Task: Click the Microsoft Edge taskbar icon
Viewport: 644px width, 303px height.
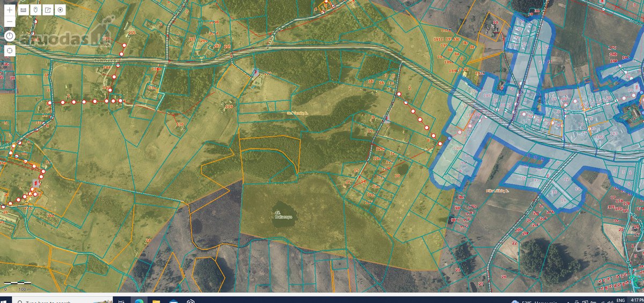Action: coord(138,301)
